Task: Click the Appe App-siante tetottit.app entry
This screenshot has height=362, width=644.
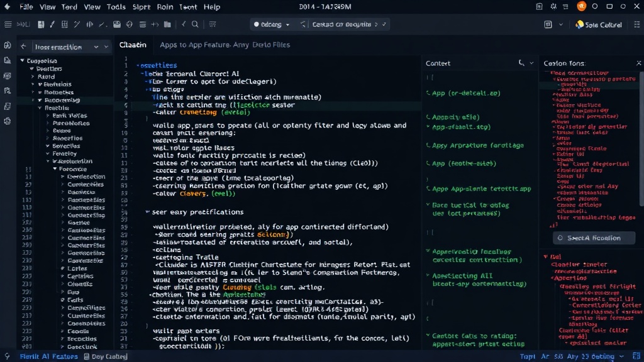Action: pyautogui.click(x=481, y=189)
